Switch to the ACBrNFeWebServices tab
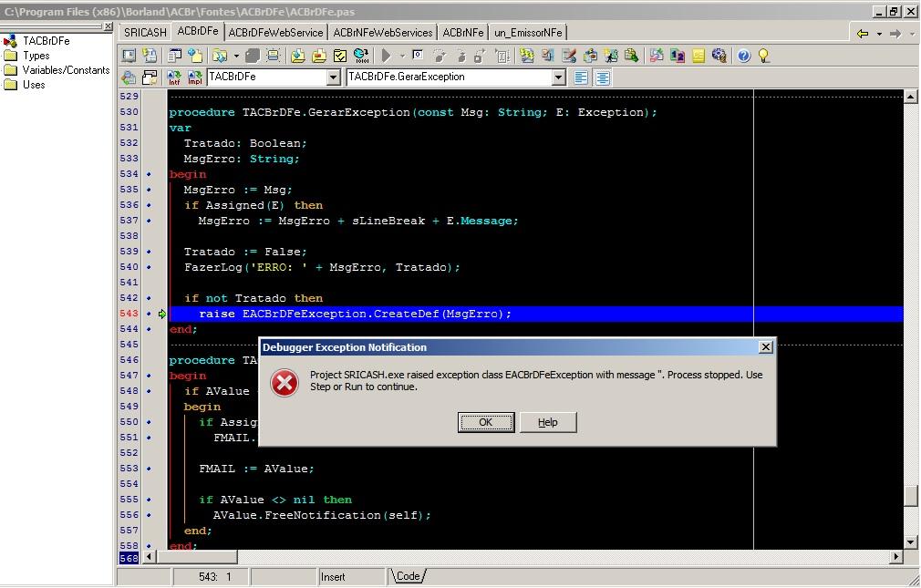 pyautogui.click(x=383, y=33)
